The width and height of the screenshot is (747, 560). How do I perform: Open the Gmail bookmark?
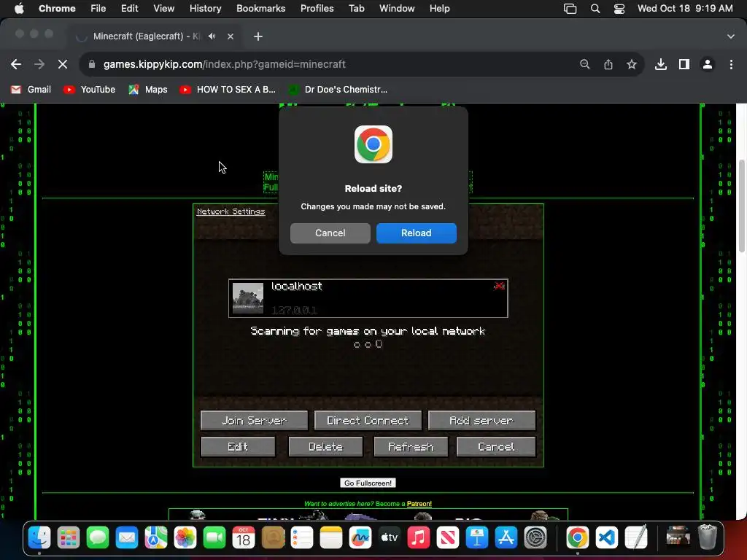tap(31, 90)
